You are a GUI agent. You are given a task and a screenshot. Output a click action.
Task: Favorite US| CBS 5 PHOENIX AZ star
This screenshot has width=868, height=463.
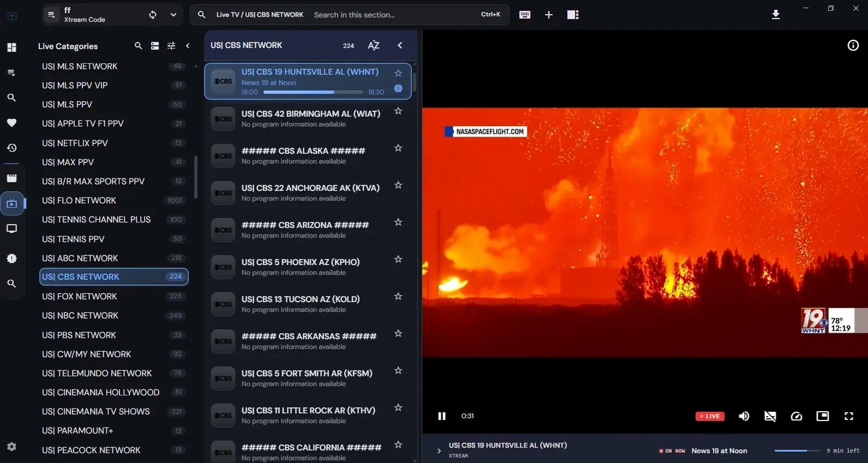(398, 259)
